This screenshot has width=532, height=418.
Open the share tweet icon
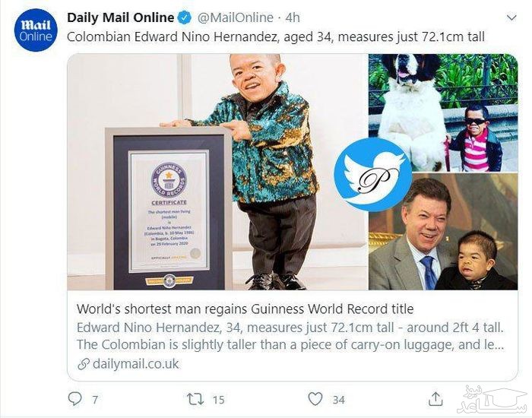coord(435,398)
